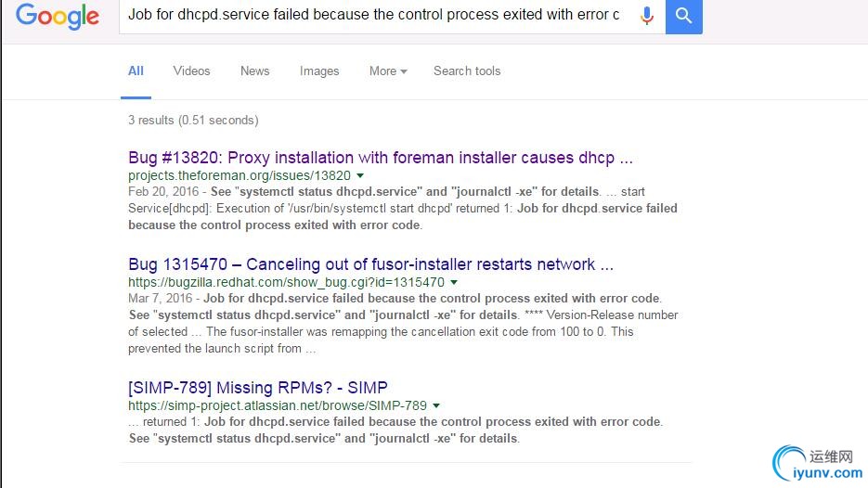Select the All results tab
This screenshot has width=868, height=488.
(x=136, y=71)
